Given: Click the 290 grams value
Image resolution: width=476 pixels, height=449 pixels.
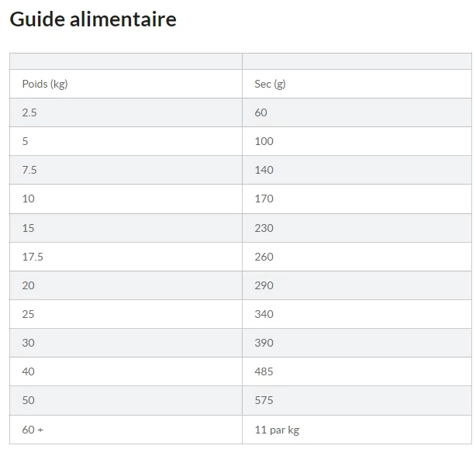Looking at the screenshot, I should coord(264,285).
